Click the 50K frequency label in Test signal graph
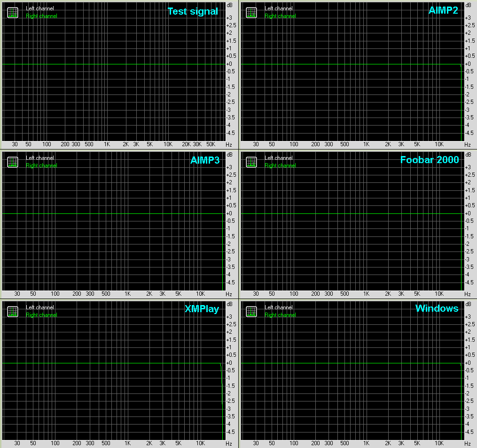The width and height of the screenshot is (477, 448). (211, 144)
